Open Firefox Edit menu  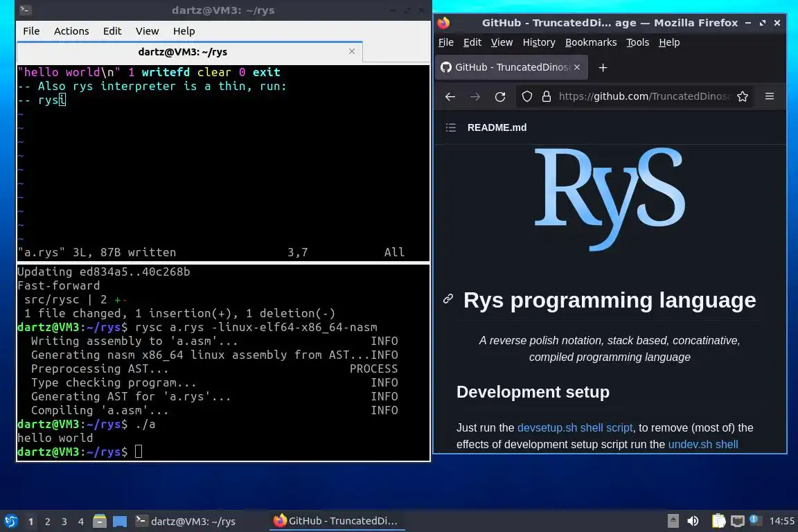click(x=472, y=43)
